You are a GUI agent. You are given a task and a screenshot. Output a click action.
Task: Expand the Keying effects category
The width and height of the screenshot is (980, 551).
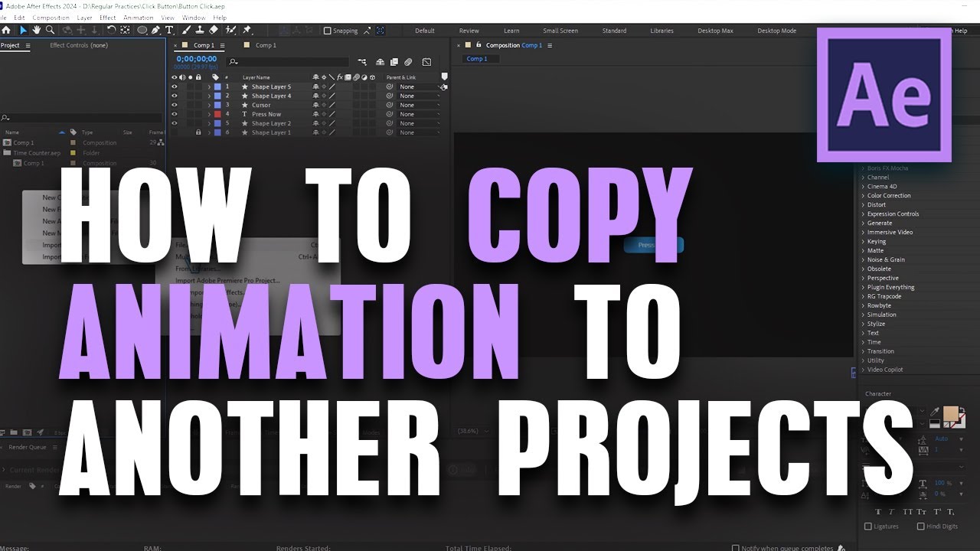click(864, 242)
